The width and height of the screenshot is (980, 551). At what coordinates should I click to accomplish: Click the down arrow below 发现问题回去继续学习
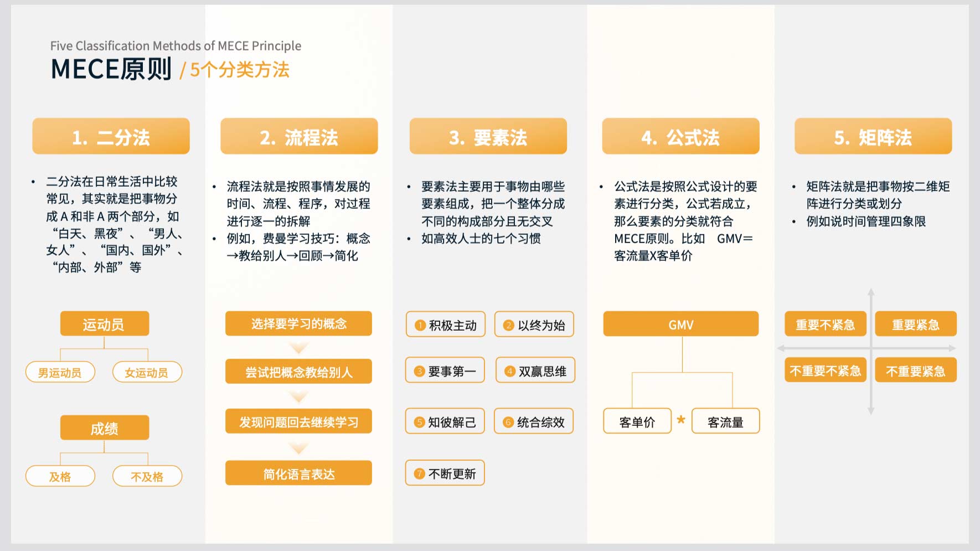[x=298, y=447]
